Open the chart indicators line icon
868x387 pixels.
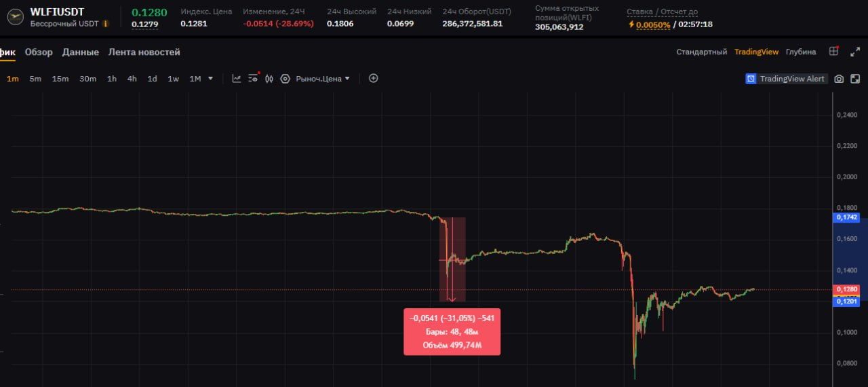[x=237, y=79]
